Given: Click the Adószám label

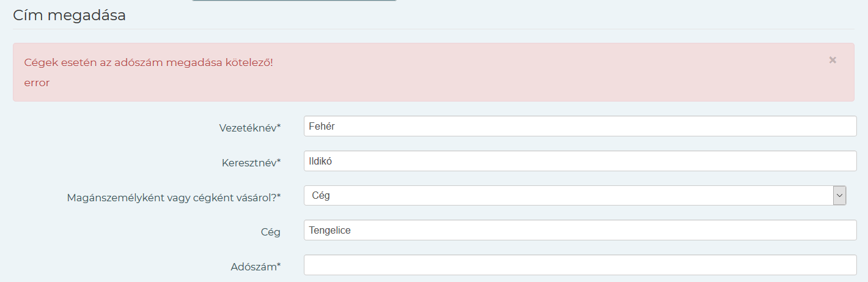Looking at the screenshot, I should coord(253,267).
